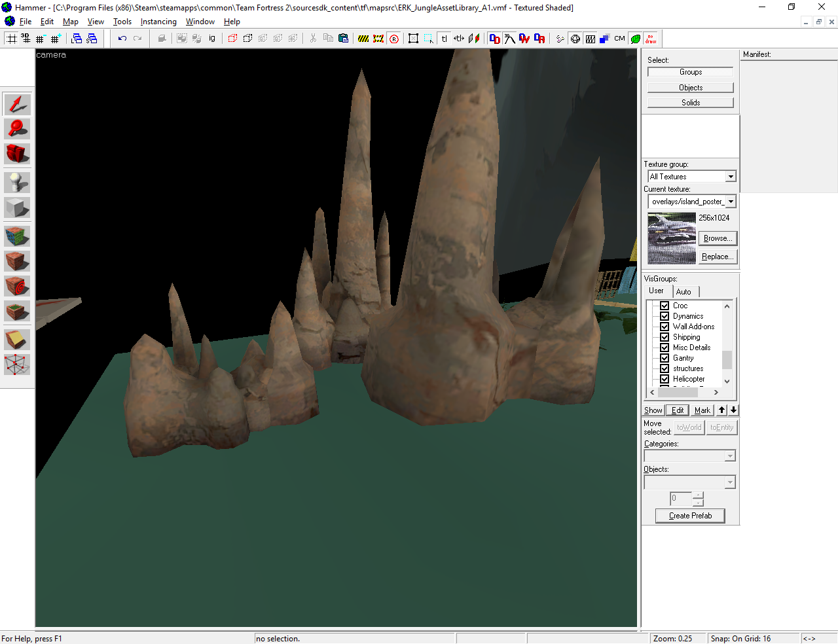Screen dimensions: 838x644
Task: Move visgroup up with arrow button
Action: tap(722, 410)
